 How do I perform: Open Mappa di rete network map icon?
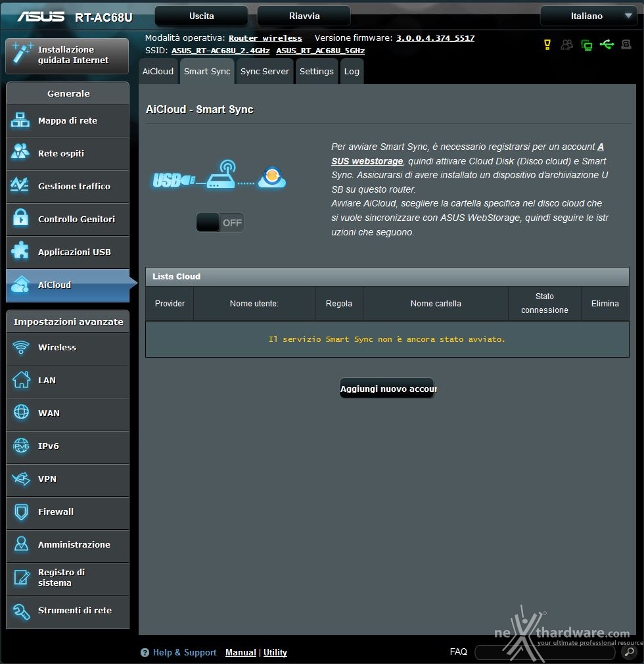pyautogui.click(x=20, y=120)
